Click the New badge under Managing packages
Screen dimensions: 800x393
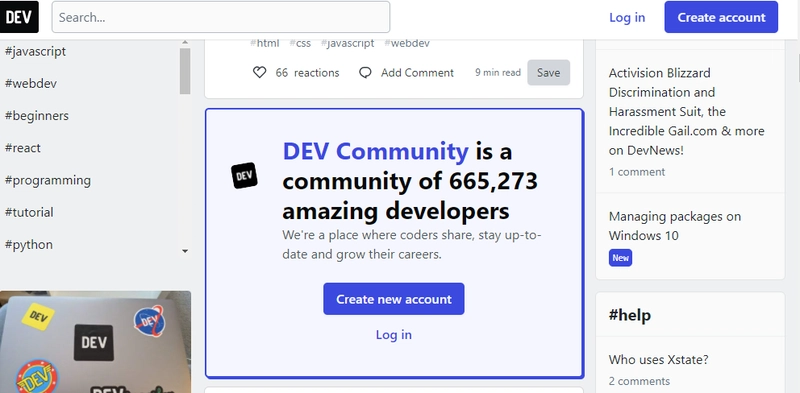pyautogui.click(x=620, y=258)
